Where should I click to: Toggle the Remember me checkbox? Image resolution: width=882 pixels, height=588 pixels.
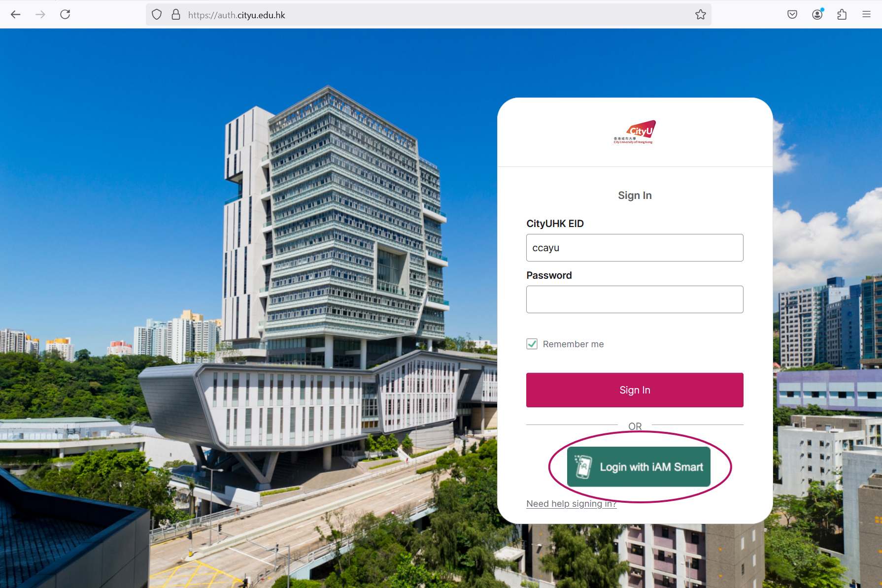tap(532, 344)
